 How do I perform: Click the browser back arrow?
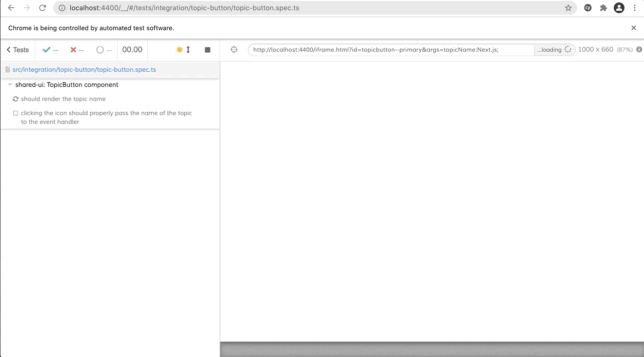11,8
